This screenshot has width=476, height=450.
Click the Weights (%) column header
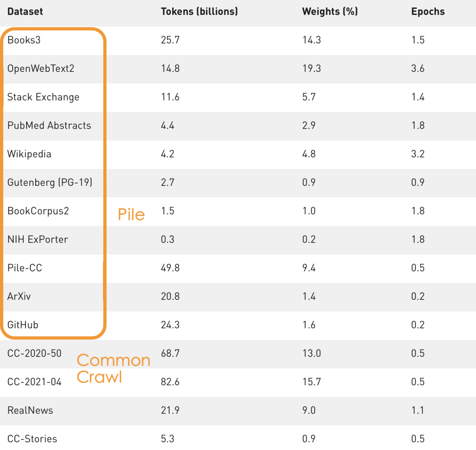(330, 11)
